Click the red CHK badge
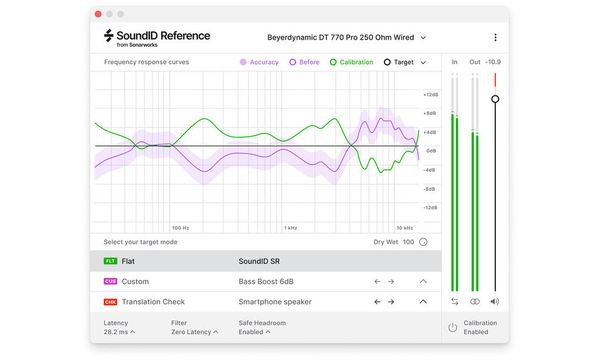This screenshot has width=600, height=360. coord(110,302)
